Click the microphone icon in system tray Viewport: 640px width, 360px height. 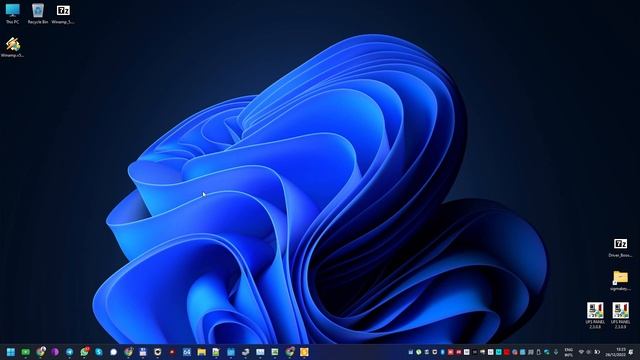[556, 352]
